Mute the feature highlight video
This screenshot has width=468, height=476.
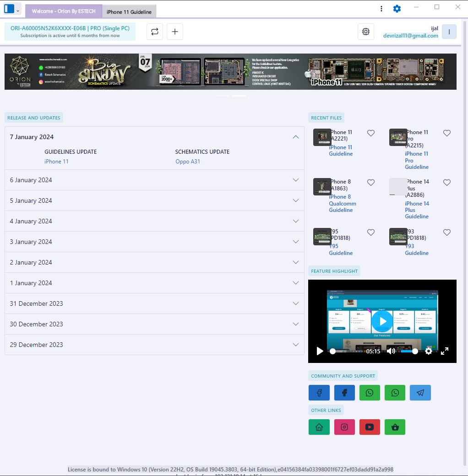pyautogui.click(x=391, y=351)
